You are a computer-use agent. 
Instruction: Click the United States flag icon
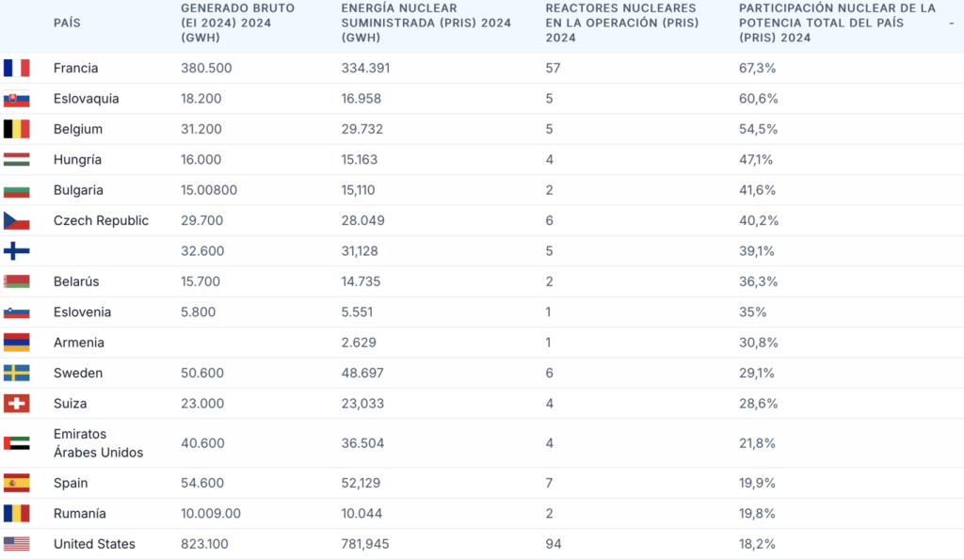[17, 544]
